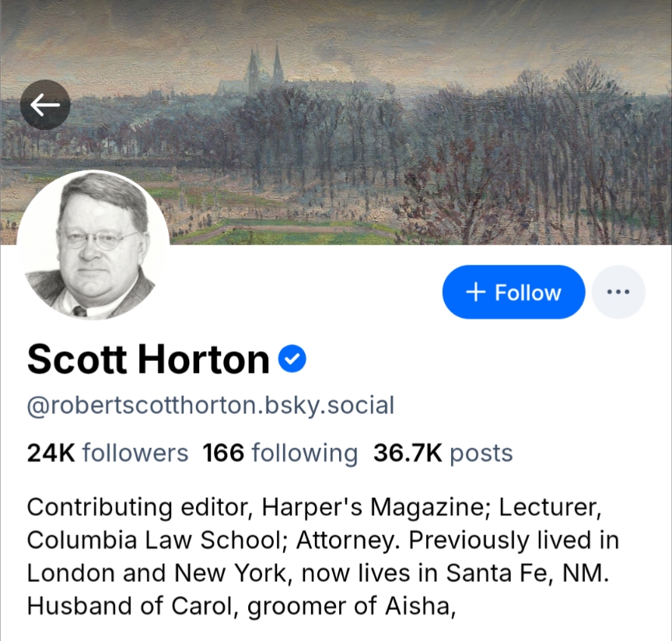
Task: Open the 166 following list
Action: pyautogui.click(x=280, y=453)
